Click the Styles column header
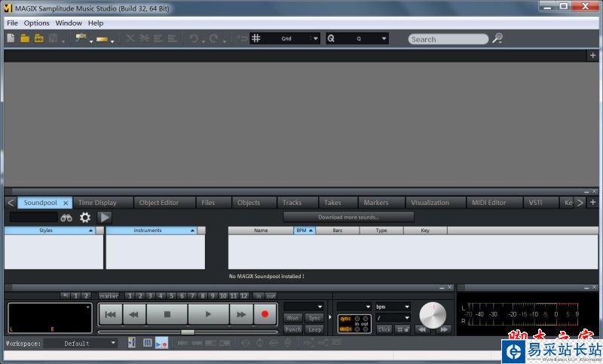This screenshot has width=603, height=364. tap(50, 231)
